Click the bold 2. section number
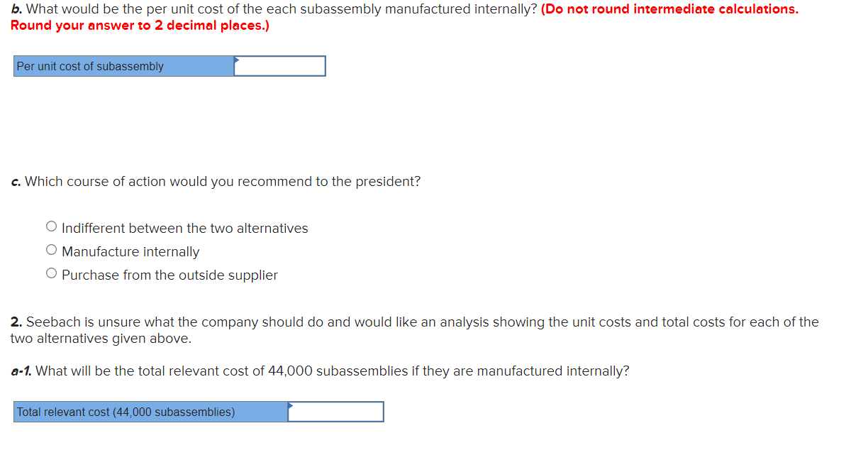This screenshot has height=460, width=868. point(16,322)
